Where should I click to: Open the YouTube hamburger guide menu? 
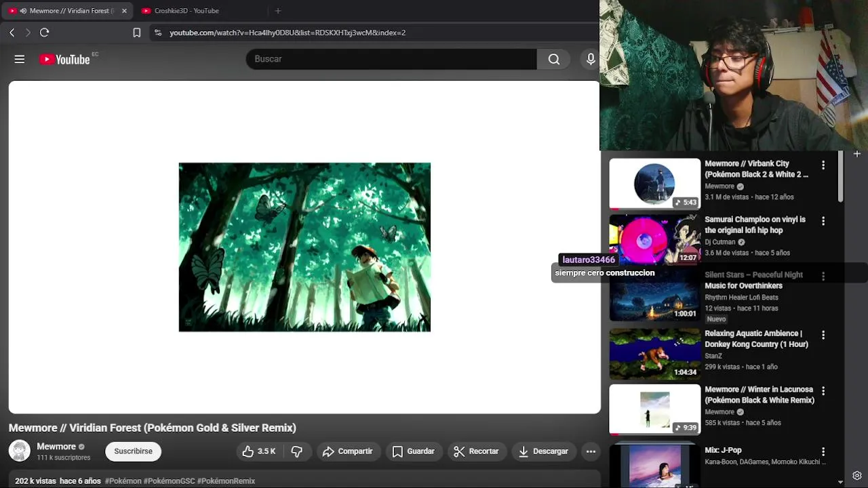pos(20,59)
